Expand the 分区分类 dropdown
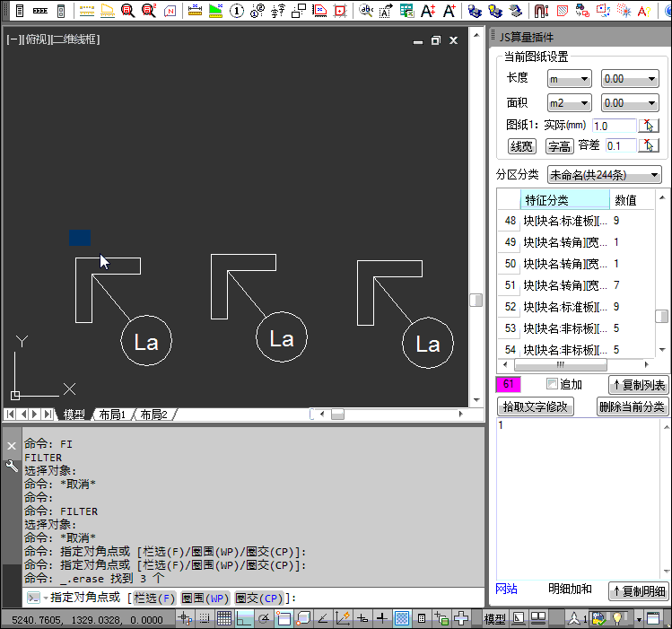Image resolution: width=672 pixels, height=629 pixels. click(x=604, y=174)
